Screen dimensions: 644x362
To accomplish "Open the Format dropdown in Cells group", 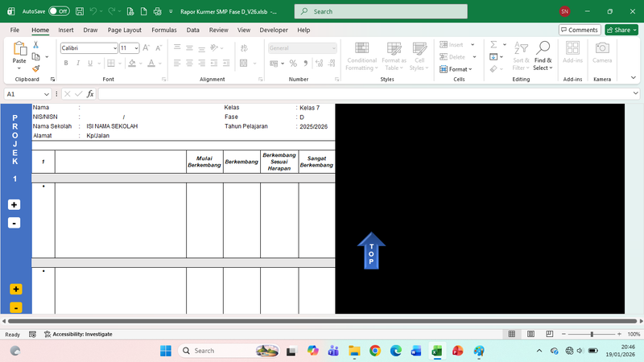I will pyautogui.click(x=459, y=69).
